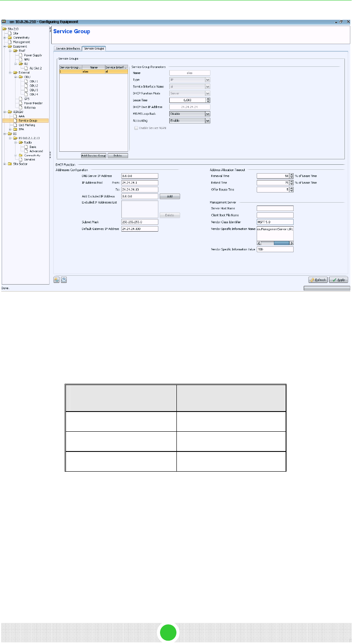Click the Server Host Name field
The height and width of the screenshot is (644, 352).
275,208
